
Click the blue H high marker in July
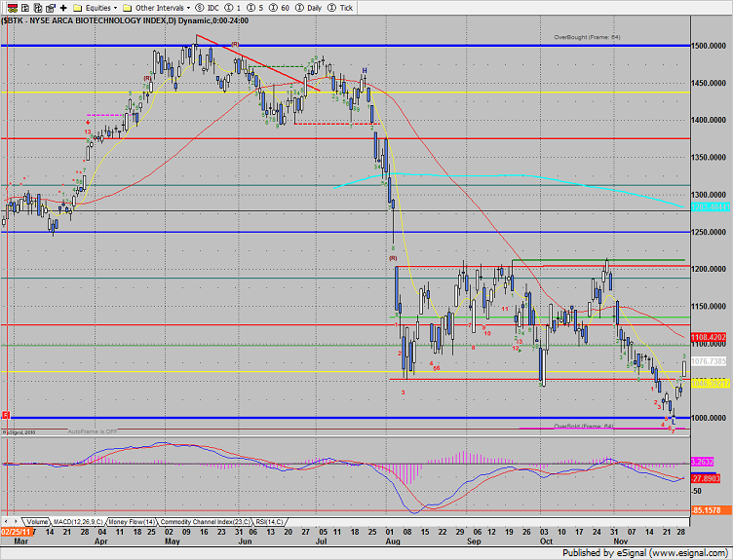(365, 71)
